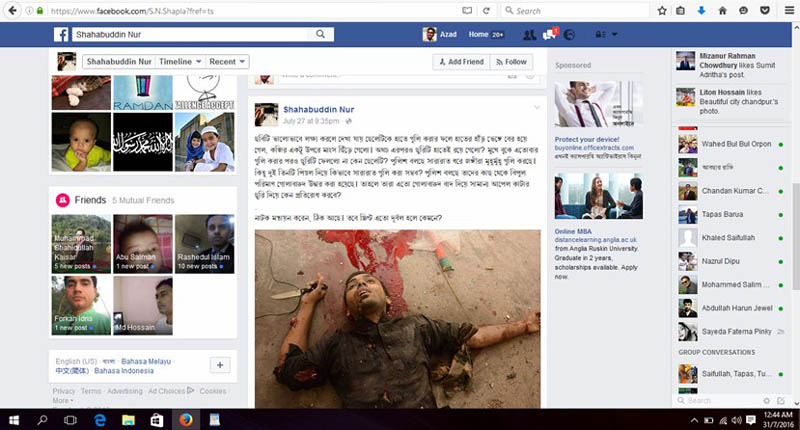Open privacy shortcuts lock icon
This screenshot has width=800, height=430.
(601, 34)
